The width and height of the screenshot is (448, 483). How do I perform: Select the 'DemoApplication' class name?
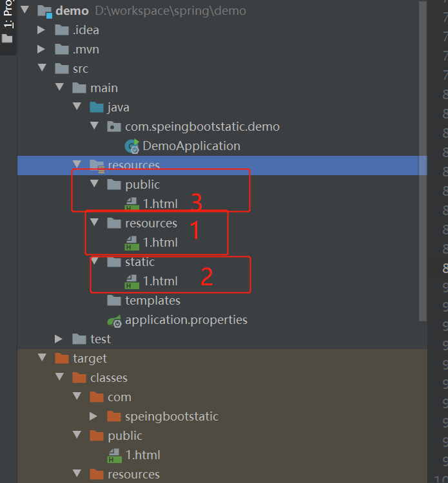pos(191,146)
